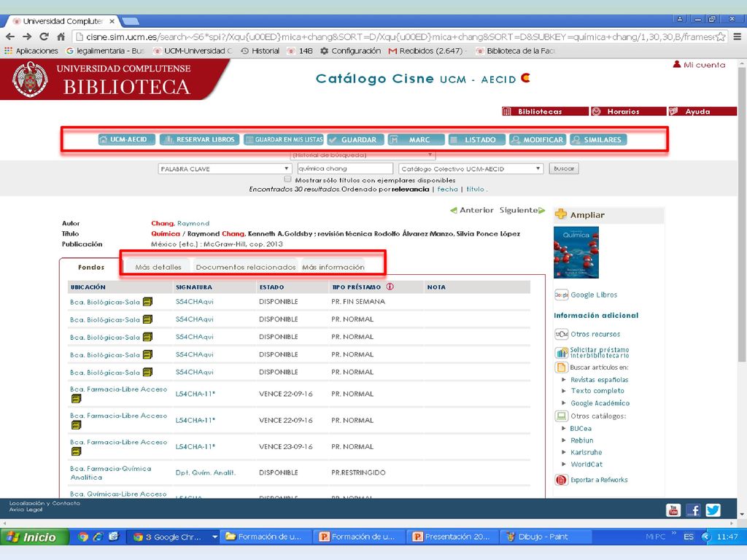The image size is (747, 560).
Task: Open Otros recursos link
Action: 595,334
